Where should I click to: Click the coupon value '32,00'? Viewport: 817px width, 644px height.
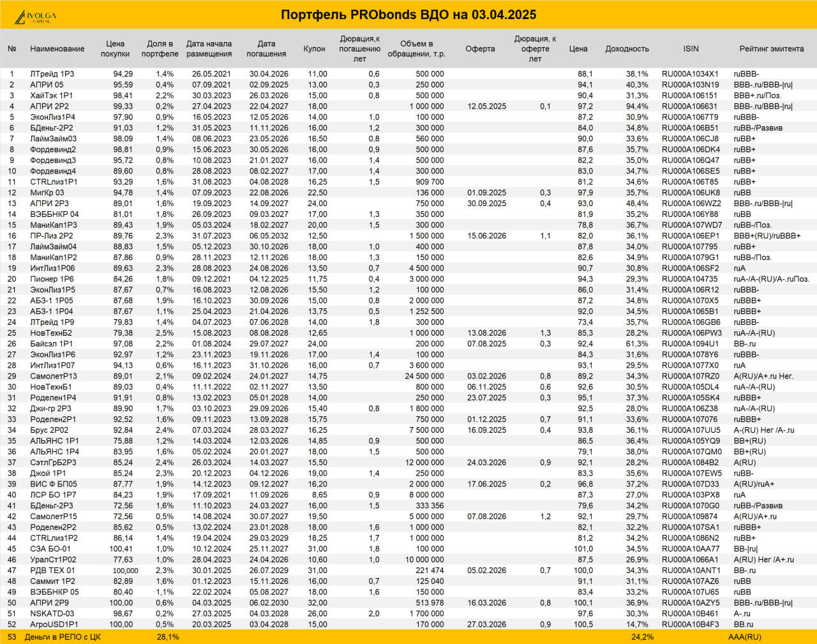[317, 603]
